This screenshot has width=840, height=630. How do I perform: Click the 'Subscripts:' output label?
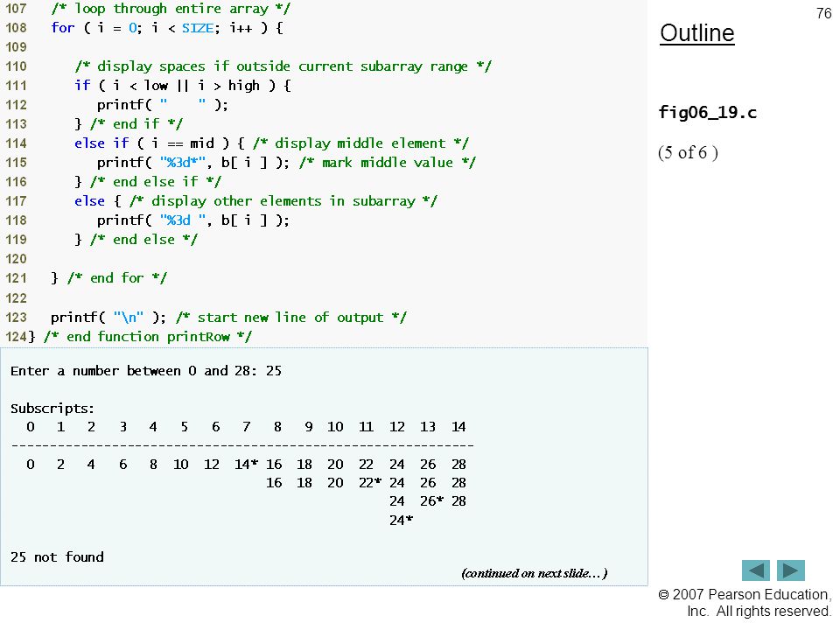[52, 409]
